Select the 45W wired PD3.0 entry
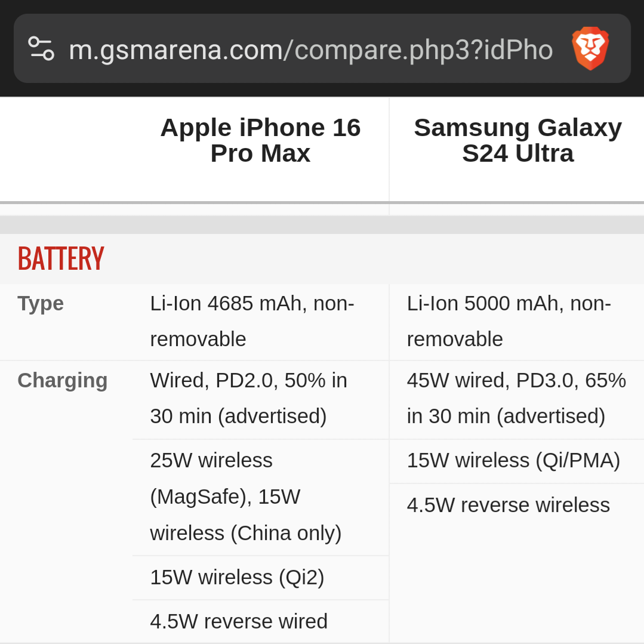This screenshot has width=644, height=644. [x=516, y=398]
